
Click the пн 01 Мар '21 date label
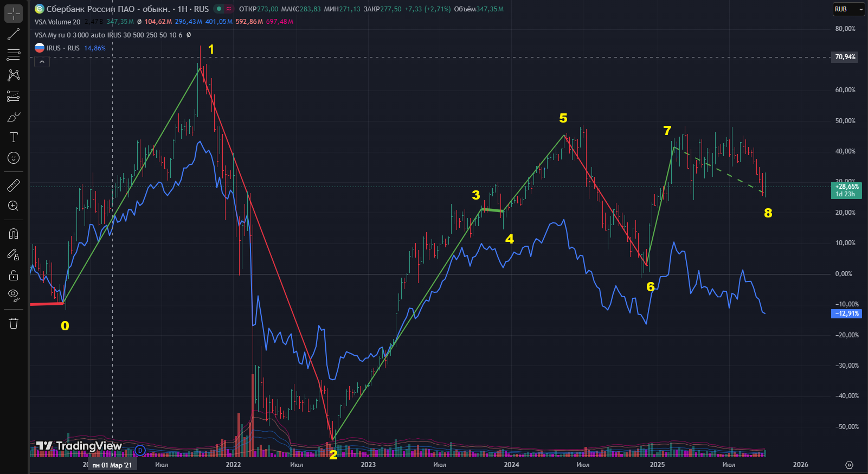pos(112,465)
